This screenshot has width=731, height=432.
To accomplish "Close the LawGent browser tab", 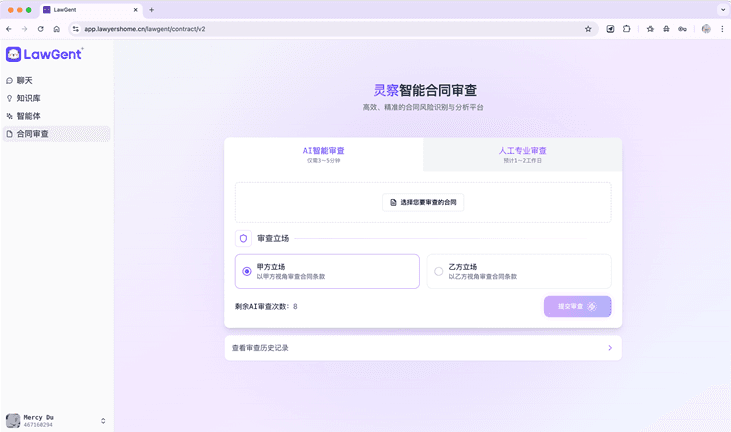I will tap(136, 10).
